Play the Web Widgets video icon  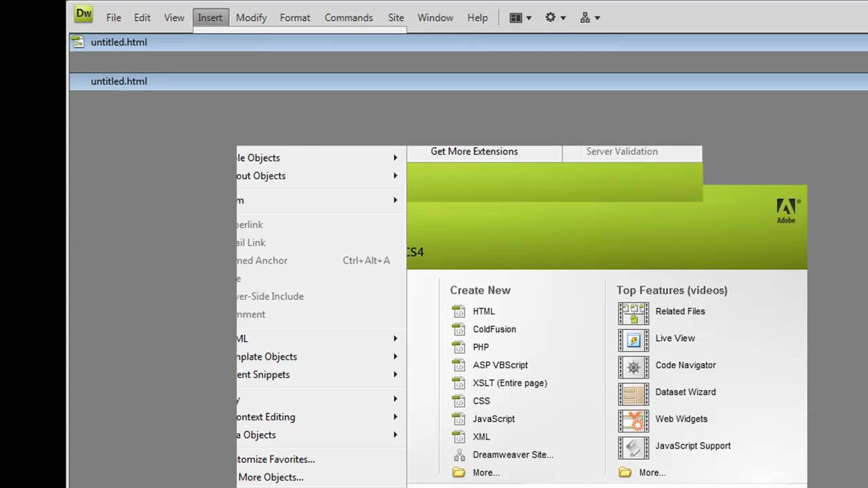point(633,421)
